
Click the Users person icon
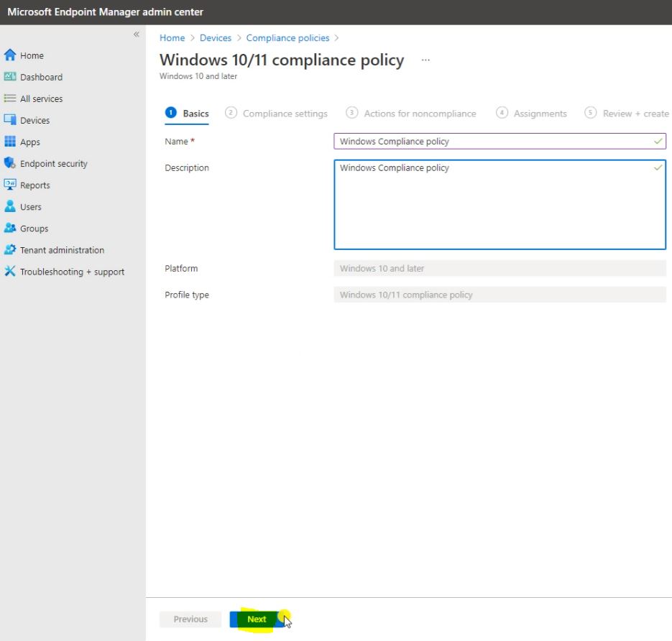tap(10, 206)
